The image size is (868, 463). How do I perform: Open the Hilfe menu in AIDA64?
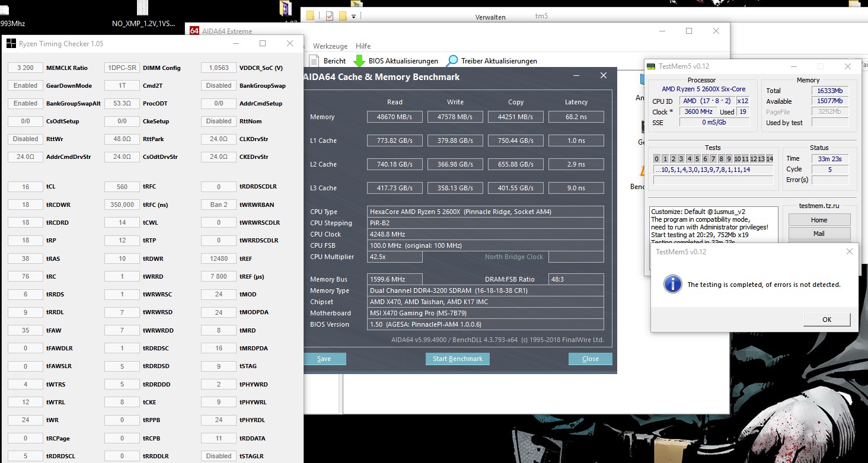pyautogui.click(x=363, y=46)
